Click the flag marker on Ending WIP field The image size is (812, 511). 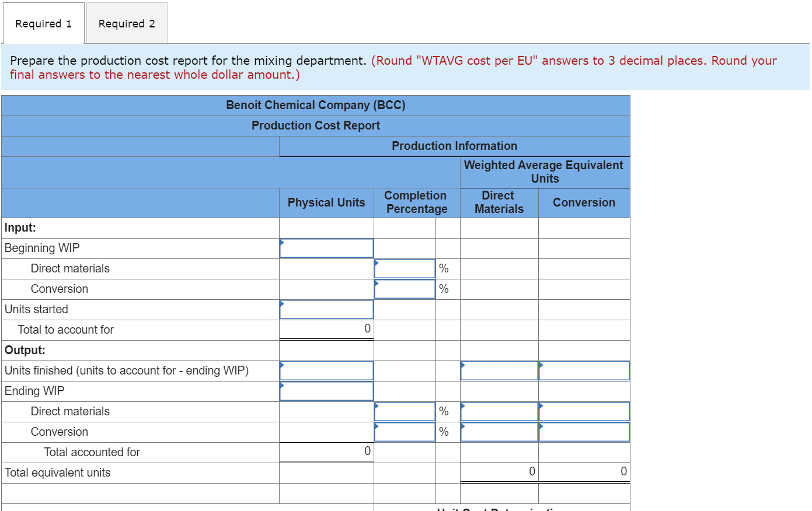pos(283,384)
